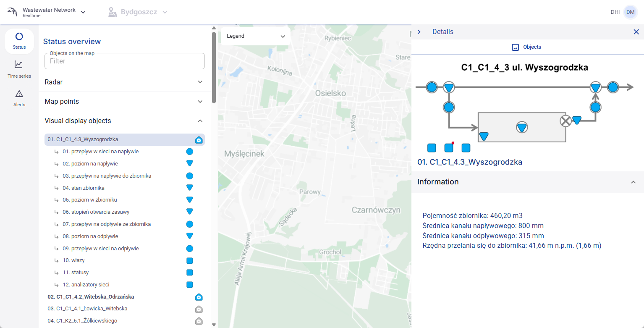Collapse the Visual display objects section
The image size is (644, 328).
124,121
